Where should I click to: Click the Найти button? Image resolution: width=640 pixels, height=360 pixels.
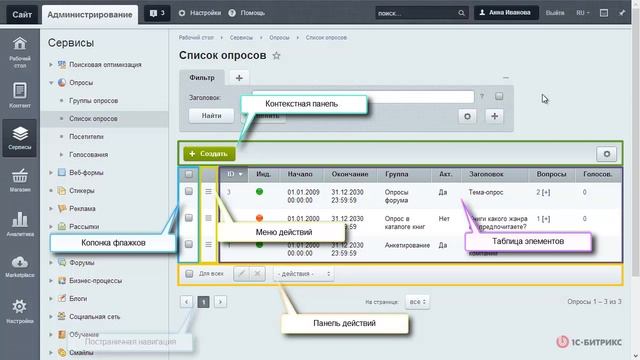click(211, 116)
